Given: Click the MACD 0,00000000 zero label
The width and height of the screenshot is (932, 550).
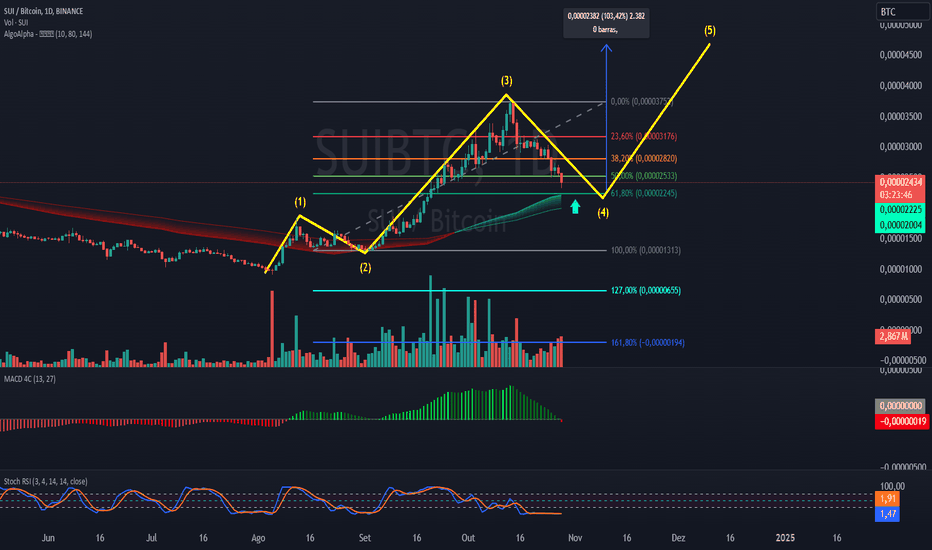Looking at the screenshot, I should coord(900,406).
